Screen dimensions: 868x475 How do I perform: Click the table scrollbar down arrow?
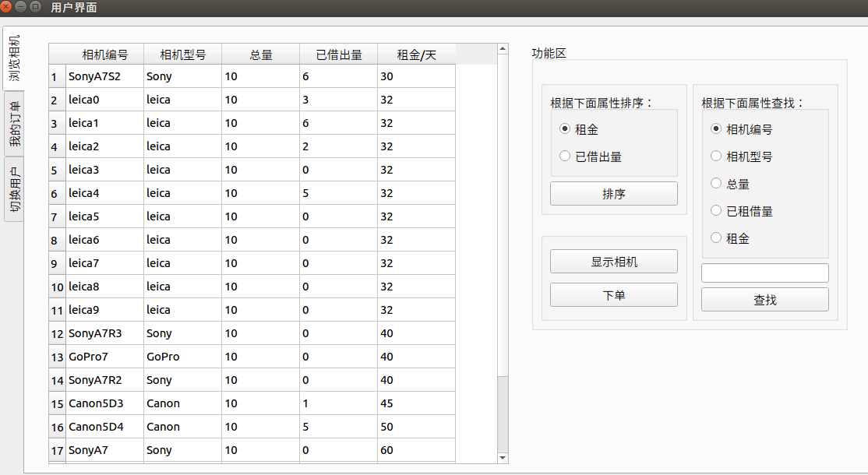click(503, 458)
